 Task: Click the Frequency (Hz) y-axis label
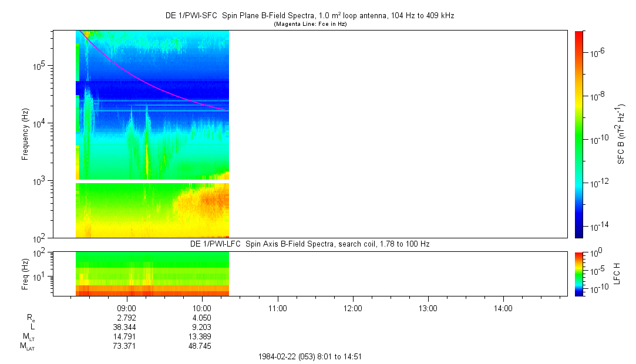[26, 134]
